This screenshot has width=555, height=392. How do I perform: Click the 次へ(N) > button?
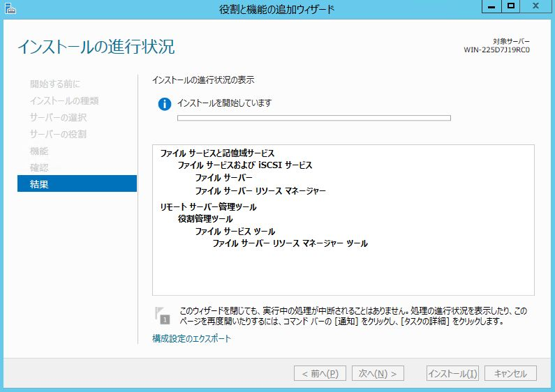378,373
